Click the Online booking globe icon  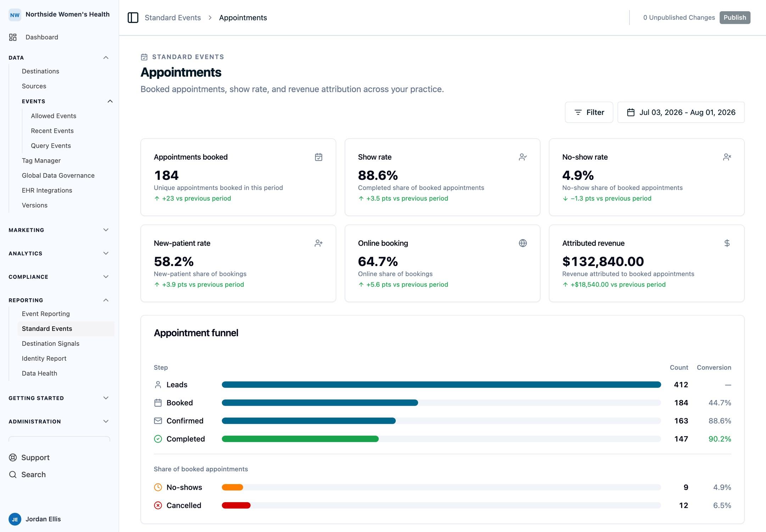(x=523, y=243)
